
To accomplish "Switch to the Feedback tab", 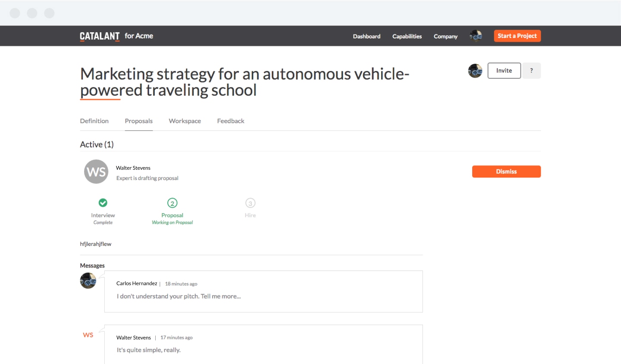I will [x=231, y=121].
